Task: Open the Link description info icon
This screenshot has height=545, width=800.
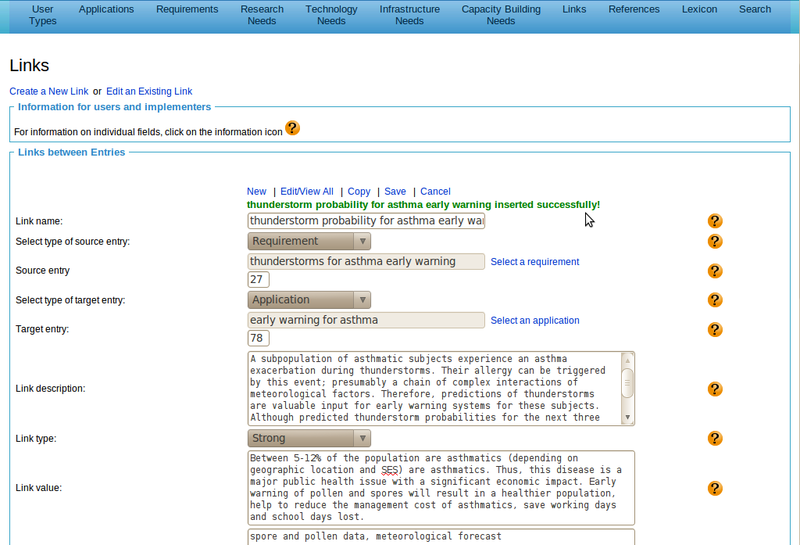Action: pos(715,389)
